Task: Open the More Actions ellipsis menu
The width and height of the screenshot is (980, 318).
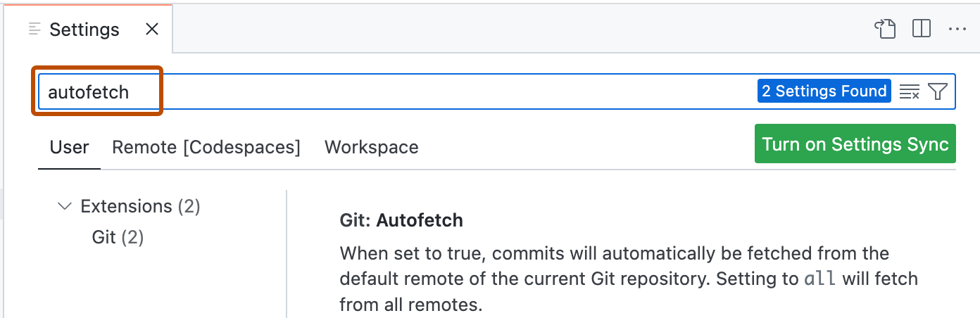Action: coord(957,29)
